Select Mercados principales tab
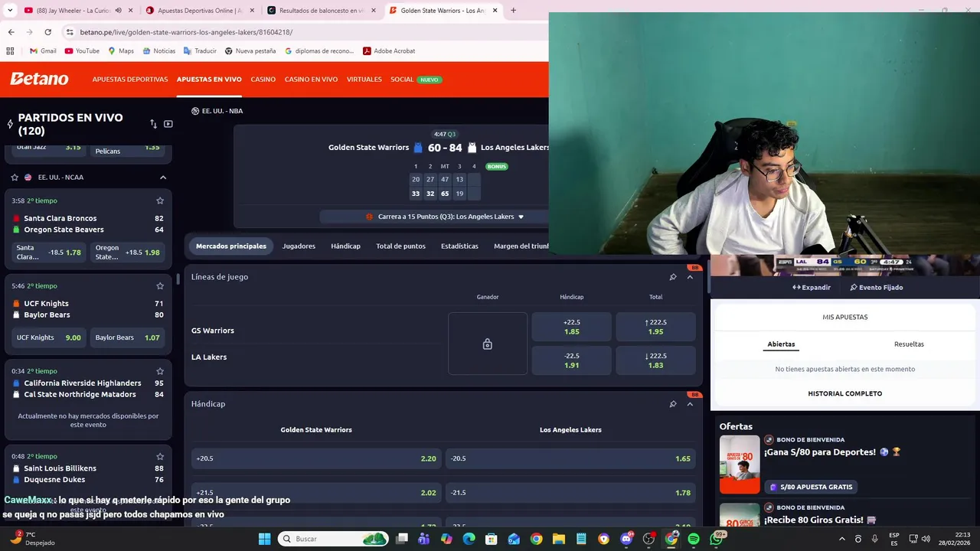 [231, 246]
